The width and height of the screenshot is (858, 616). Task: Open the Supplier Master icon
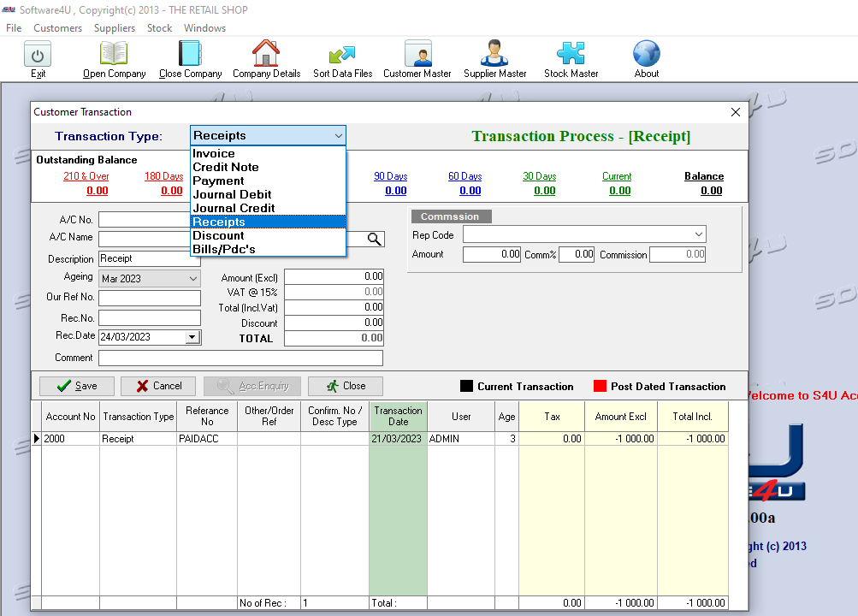point(494,55)
